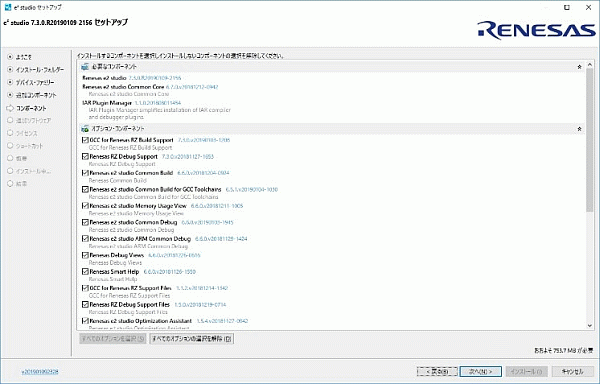The height and width of the screenshot is (384, 600).
Task: Select the 追加ソフトウェア step label
Action: 33,120
